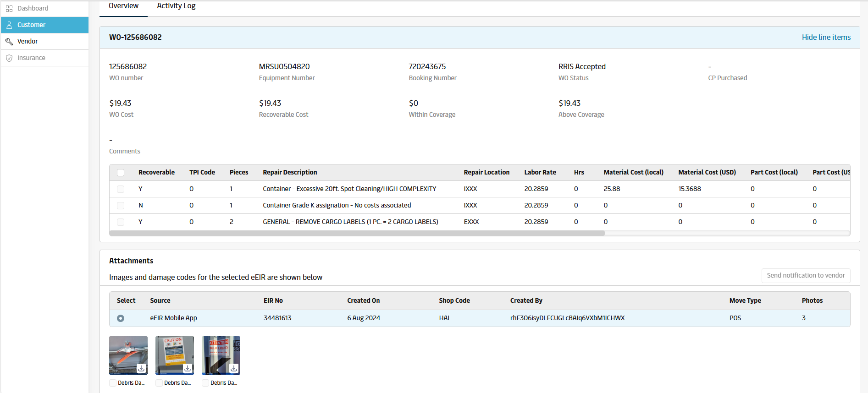868x393 pixels.
Task: Download the CAUTION label photo
Action: [188, 368]
